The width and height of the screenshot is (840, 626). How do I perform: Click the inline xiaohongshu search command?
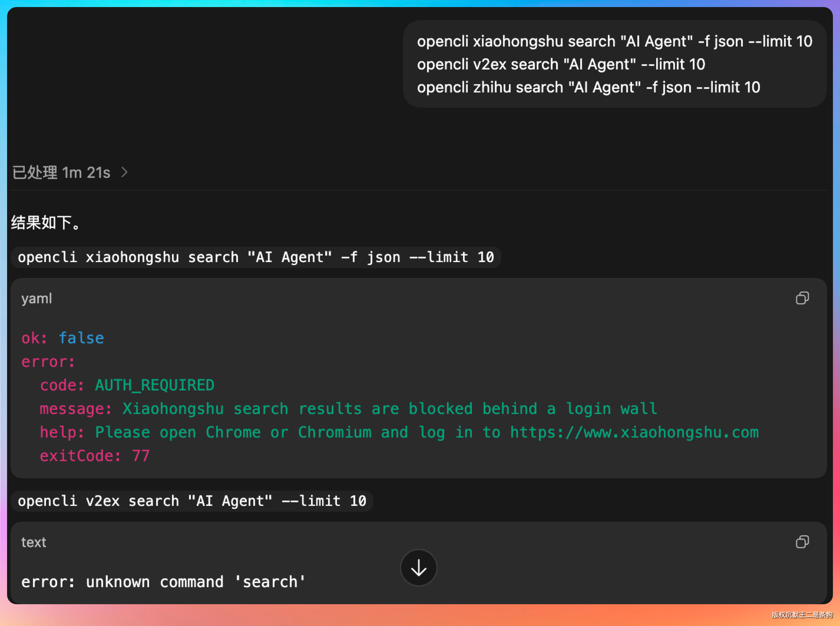[x=256, y=257]
